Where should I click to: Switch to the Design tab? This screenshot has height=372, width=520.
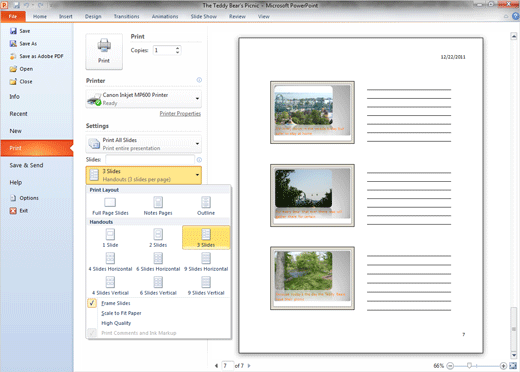point(93,16)
